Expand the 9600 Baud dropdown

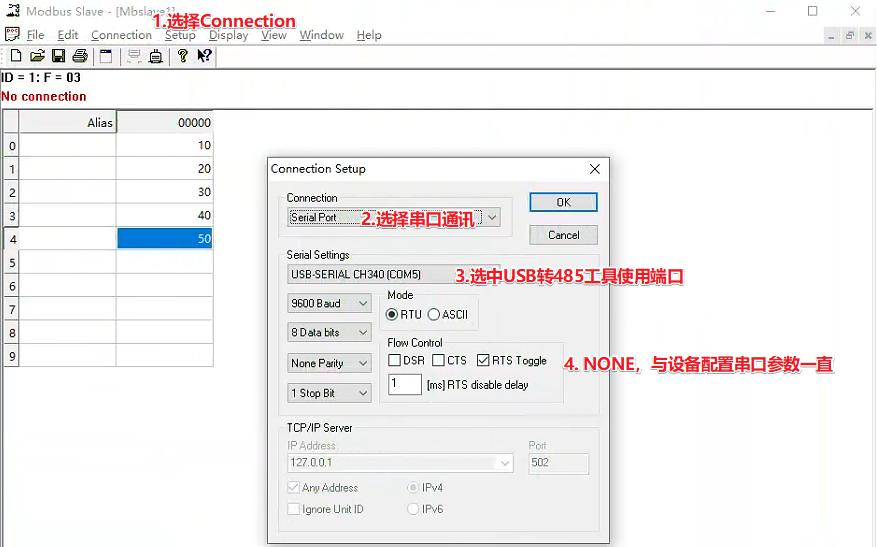tap(329, 303)
